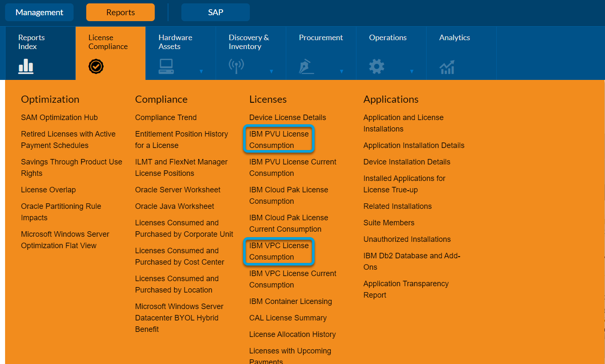Click the Procurement pen icon
605x364 pixels.
tap(306, 66)
